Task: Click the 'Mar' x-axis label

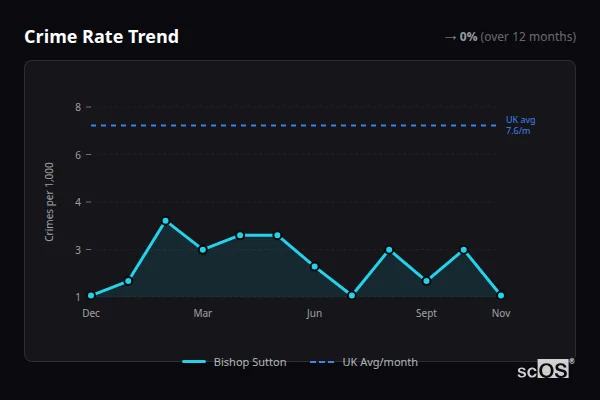Action: tap(203, 313)
